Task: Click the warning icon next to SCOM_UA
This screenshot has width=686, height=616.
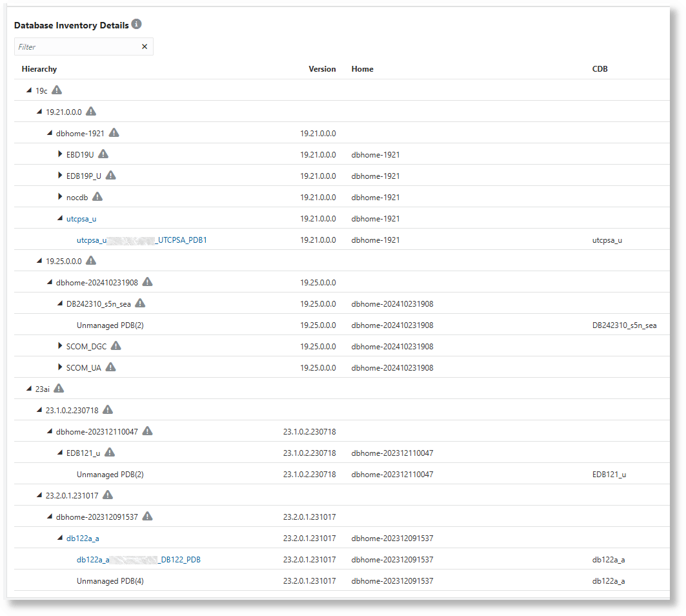Action: [111, 367]
